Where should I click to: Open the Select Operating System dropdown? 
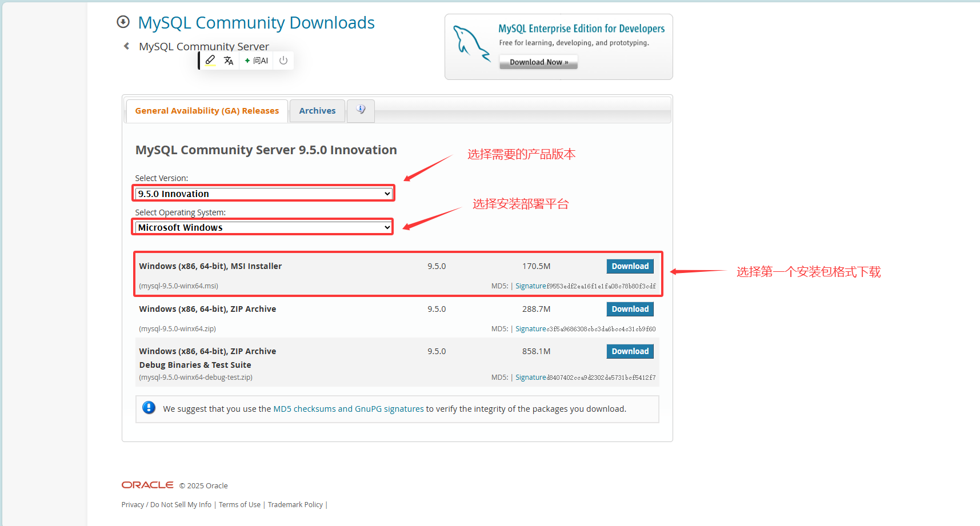coord(263,227)
